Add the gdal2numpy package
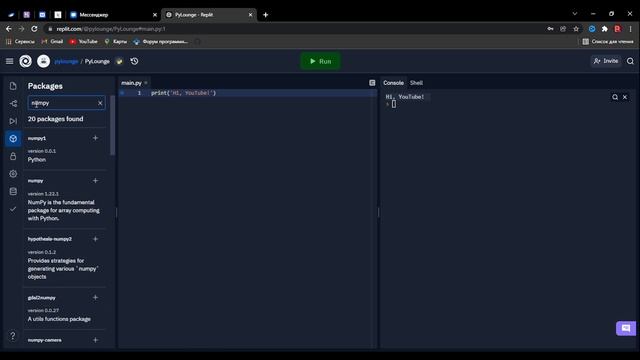Screen dimensions: 640x360 pyautogui.click(x=95, y=298)
